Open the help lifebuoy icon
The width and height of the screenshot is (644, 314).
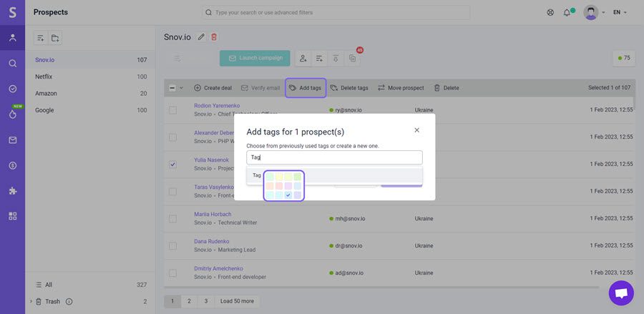pyautogui.click(x=550, y=12)
